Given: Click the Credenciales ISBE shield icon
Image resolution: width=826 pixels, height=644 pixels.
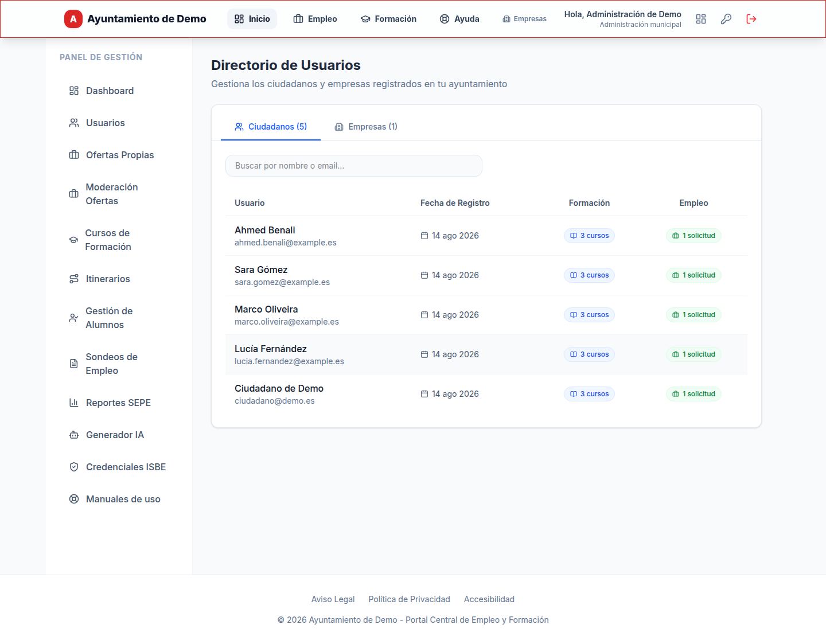Looking at the screenshot, I should click(x=74, y=467).
